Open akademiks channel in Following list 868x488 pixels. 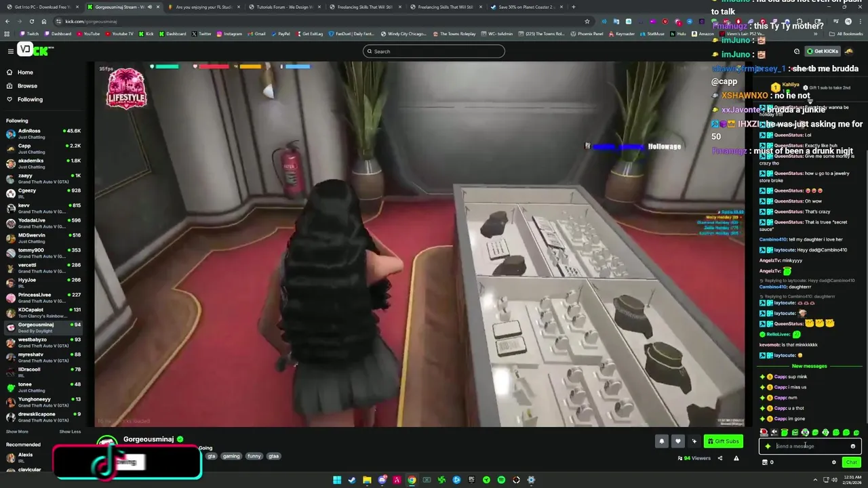point(43,163)
